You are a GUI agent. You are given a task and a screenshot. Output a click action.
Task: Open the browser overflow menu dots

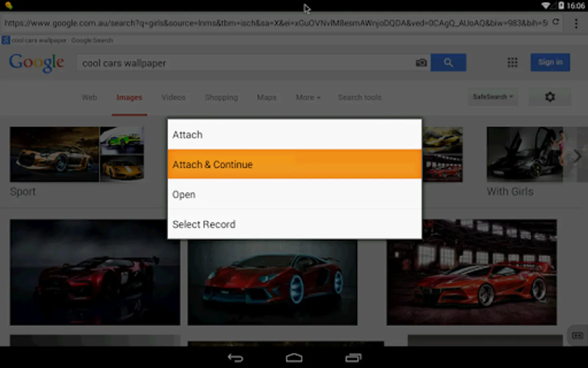pos(576,23)
